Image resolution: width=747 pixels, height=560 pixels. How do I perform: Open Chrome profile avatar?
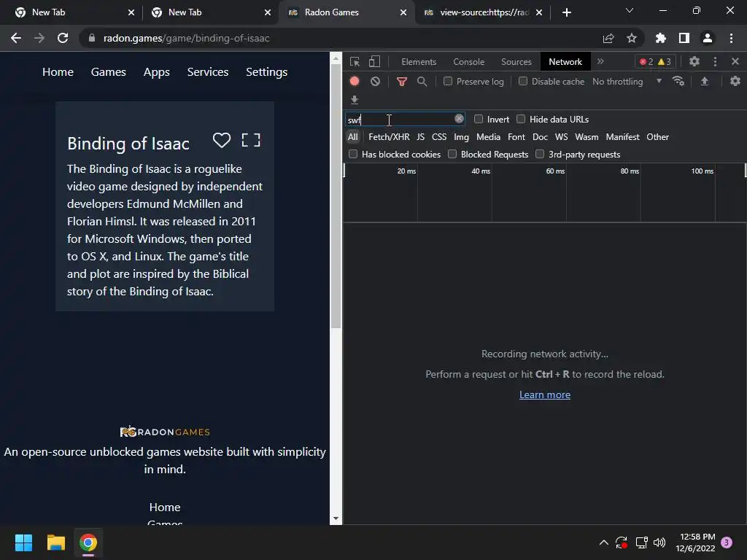click(708, 38)
